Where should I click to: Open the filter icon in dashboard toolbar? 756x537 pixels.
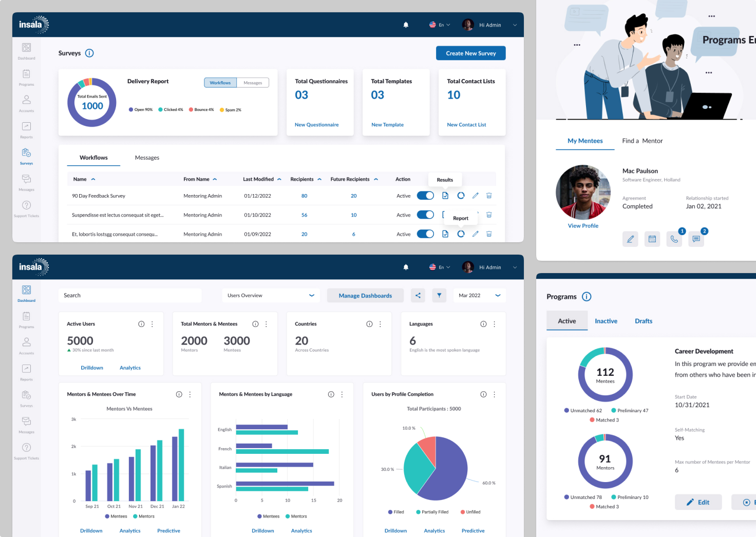pos(439,295)
